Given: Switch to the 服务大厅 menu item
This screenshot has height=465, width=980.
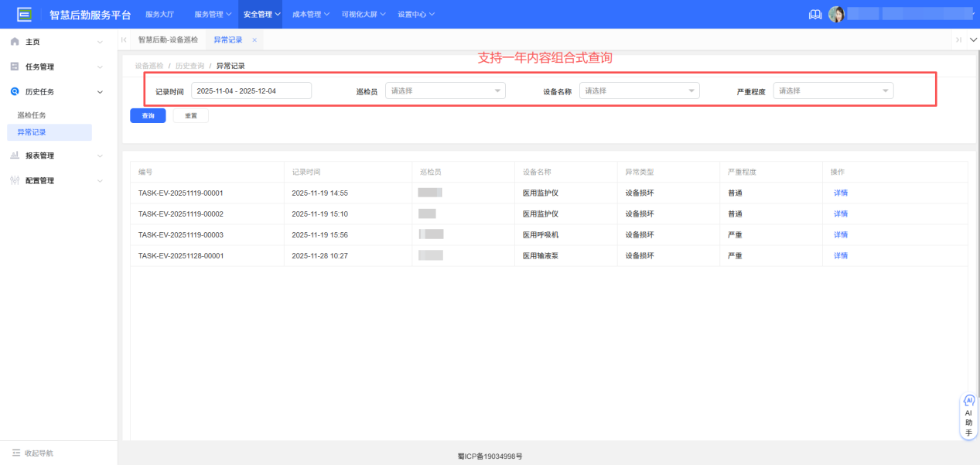Looking at the screenshot, I should (160, 13).
